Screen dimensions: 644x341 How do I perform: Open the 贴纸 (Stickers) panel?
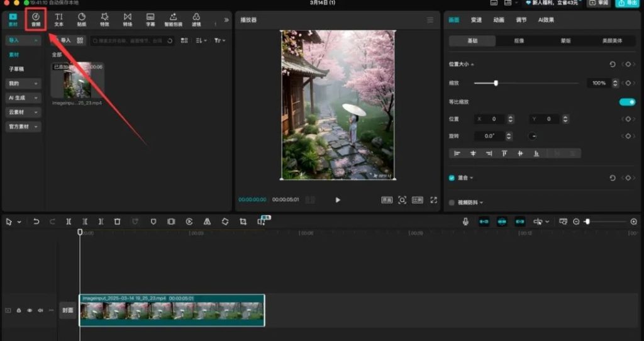tap(82, 19)
